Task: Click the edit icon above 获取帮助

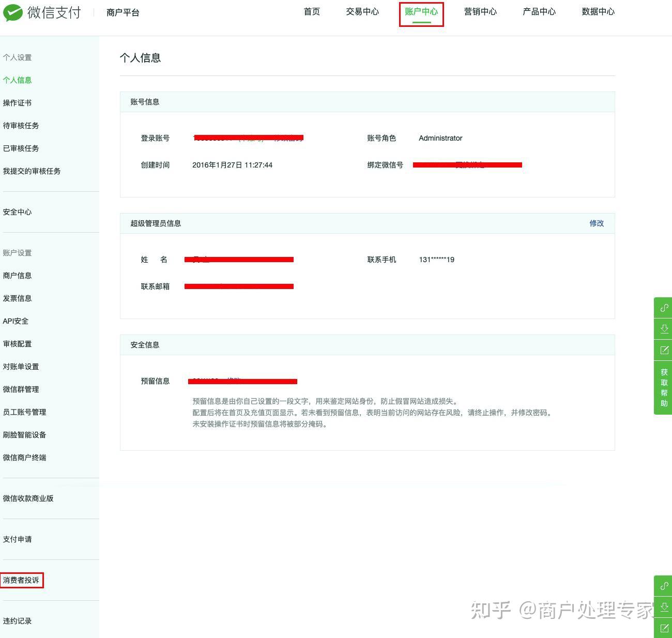Action: coord(664,350)
